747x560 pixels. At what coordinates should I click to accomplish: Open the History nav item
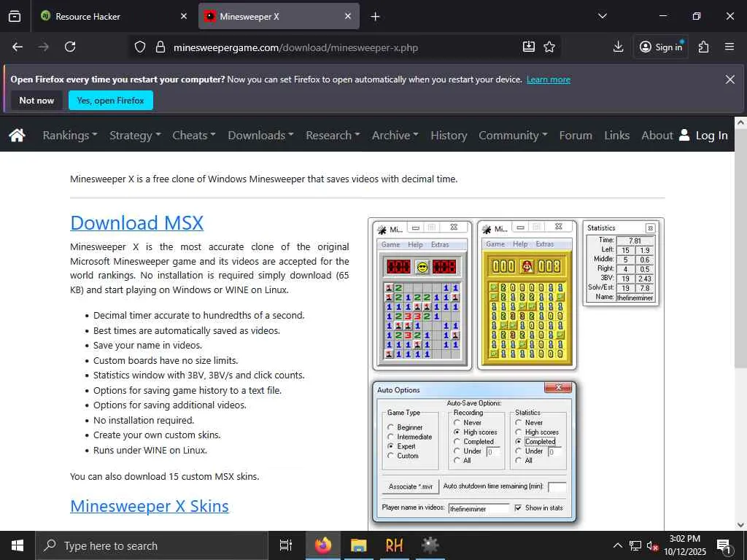[x=449, y=135]
